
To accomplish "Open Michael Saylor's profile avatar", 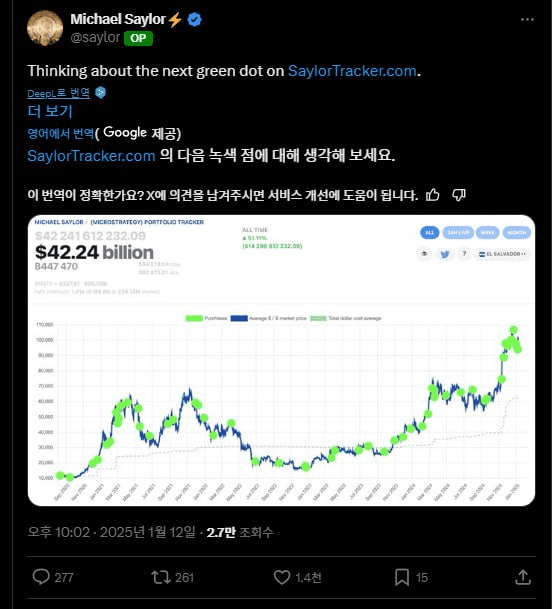I will pos(45,28).
